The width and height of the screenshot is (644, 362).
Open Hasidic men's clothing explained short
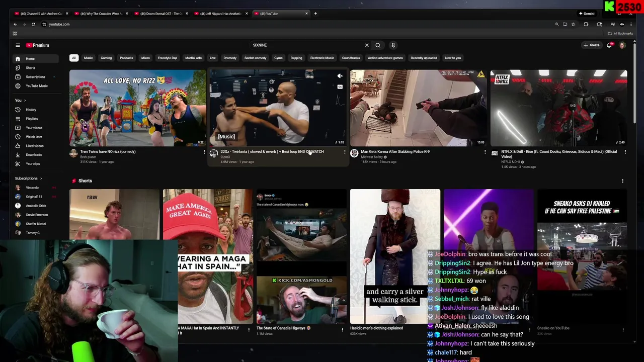point(395,256)
